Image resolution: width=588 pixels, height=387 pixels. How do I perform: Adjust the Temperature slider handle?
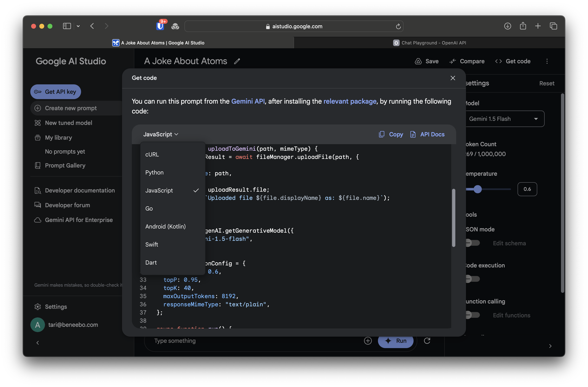point(478,189)
